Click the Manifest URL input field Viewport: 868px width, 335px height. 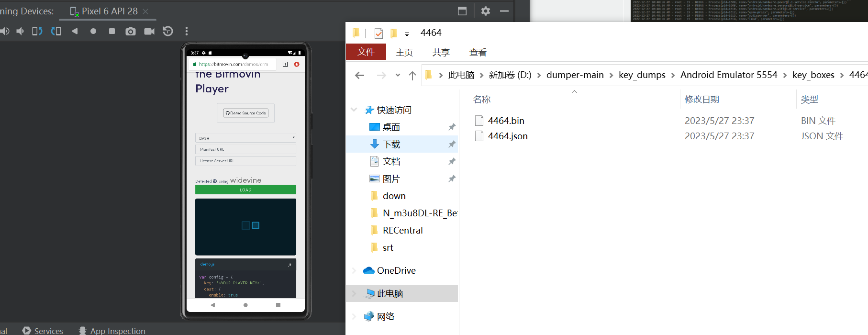point(245,149)
